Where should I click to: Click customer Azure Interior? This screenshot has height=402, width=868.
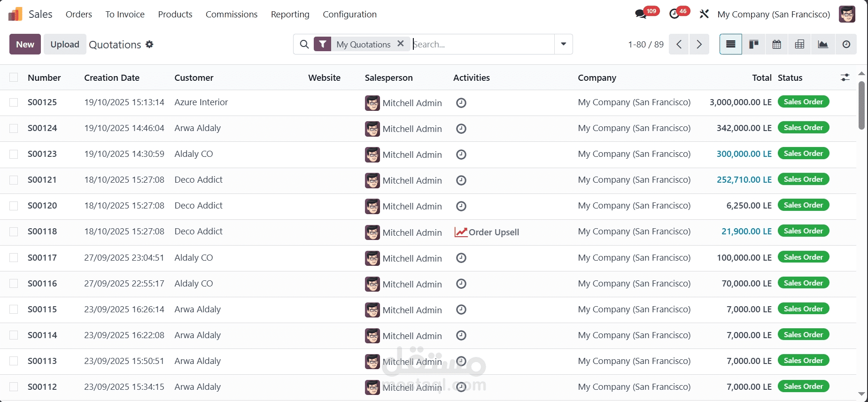201,102
